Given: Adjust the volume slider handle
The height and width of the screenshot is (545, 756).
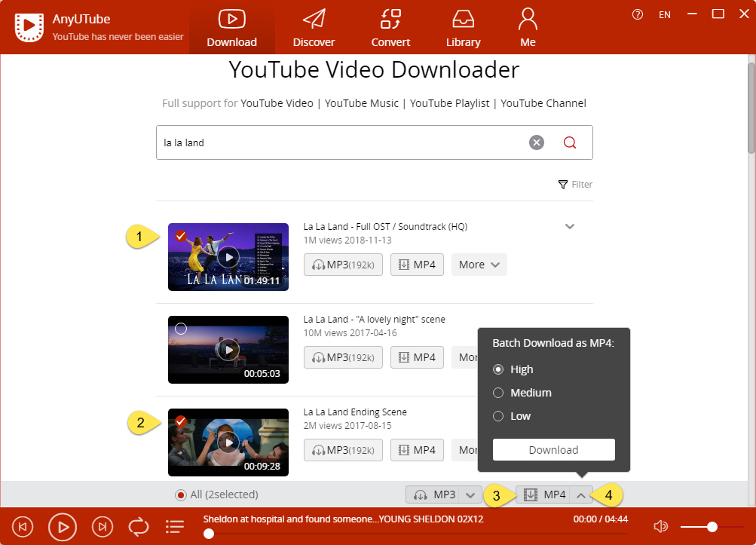Looking at the screenshot, I should click(x=712, y=527).
